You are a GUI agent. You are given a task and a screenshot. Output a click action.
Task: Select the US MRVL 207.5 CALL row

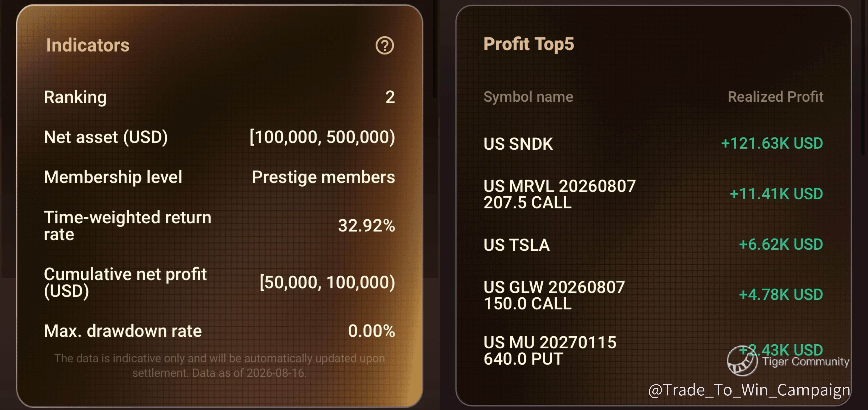653,194
